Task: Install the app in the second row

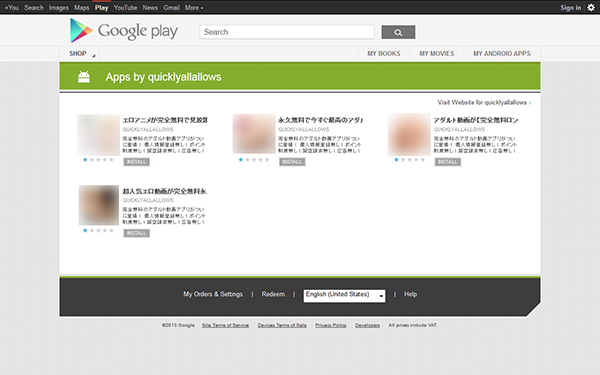Action: (137, 233)
